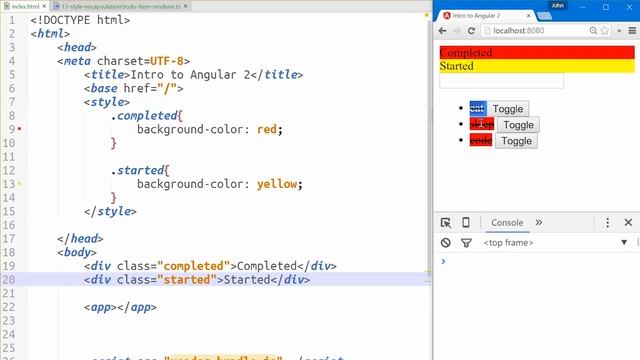Screen dimensions: 640x360
Task: Click yellow color swatch in gutter line 13
Action: [x=19, y=184]
